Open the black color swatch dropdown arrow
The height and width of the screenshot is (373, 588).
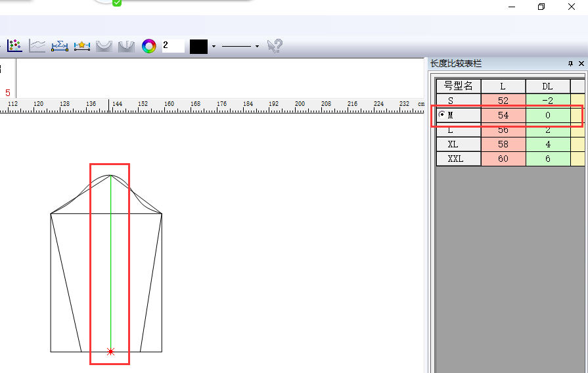[214, 47]
